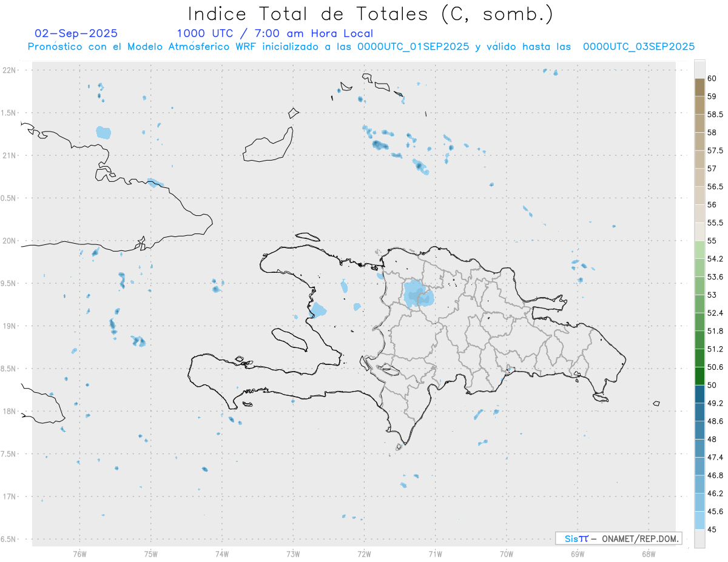Pick the light blue swatch between 45 and 45.6
The image size is (728, 562).
point(699,520)
